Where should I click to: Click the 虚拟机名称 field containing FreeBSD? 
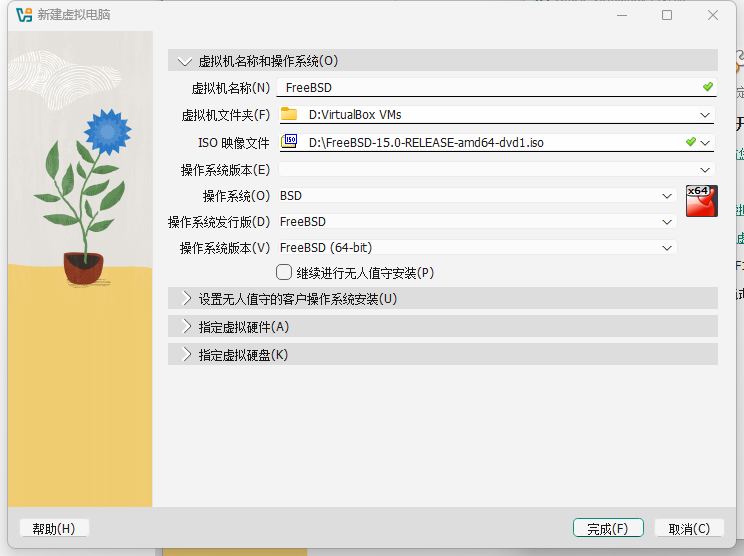(x=496, y=87)
